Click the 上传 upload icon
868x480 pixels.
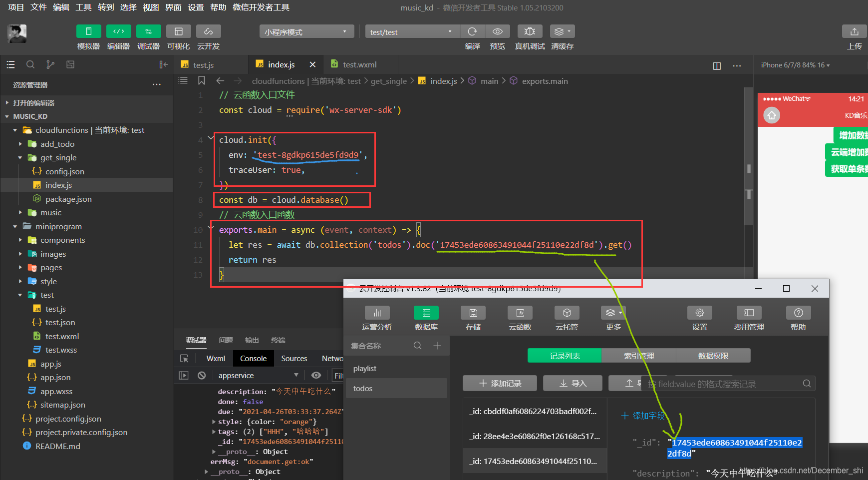tap(855, 31)
